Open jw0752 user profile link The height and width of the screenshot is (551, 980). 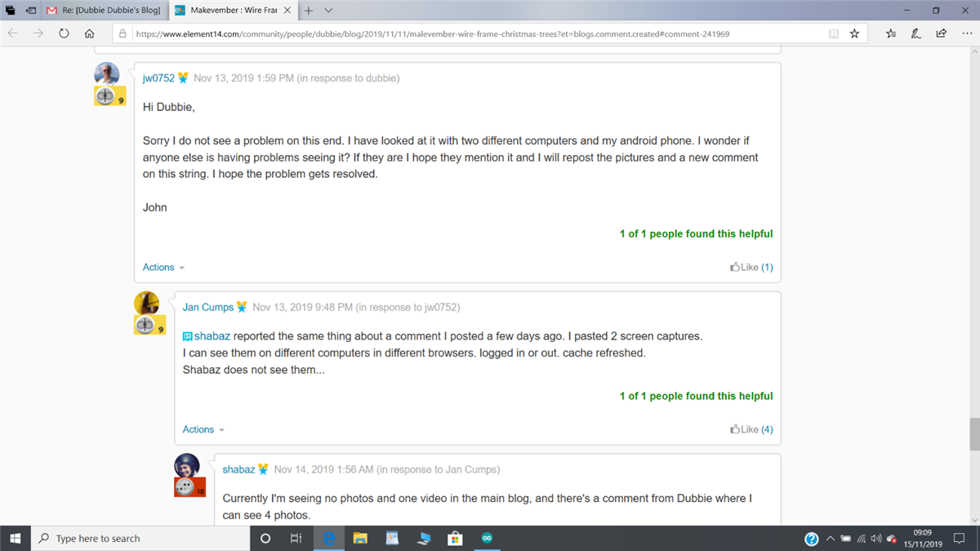pyautogui.click(x=158, y=78)
